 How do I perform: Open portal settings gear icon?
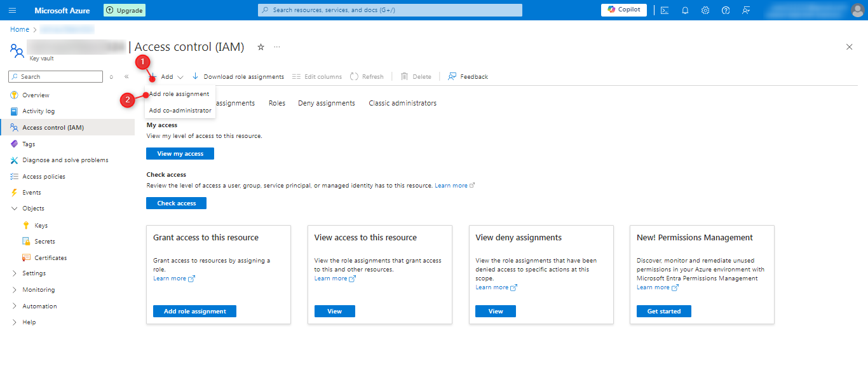pos(705,10)
